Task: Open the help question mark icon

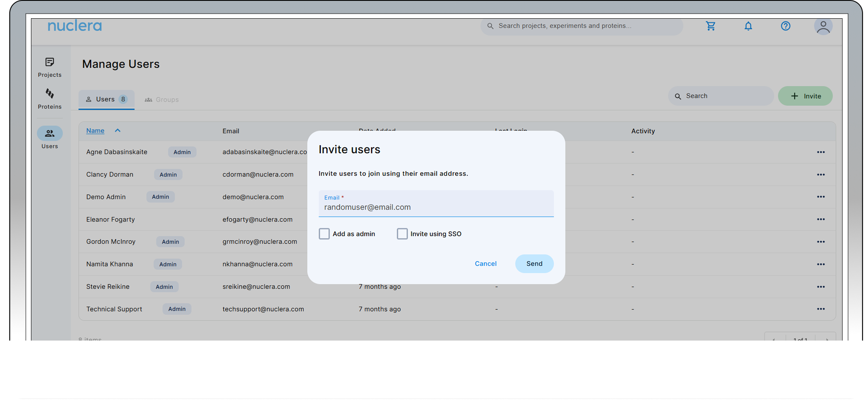Action: tap(786, 26)
